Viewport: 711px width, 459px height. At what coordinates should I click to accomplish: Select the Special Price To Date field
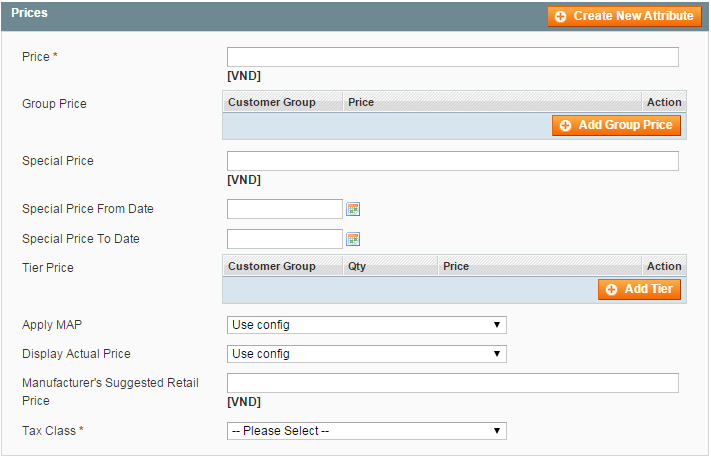(285, 239)
